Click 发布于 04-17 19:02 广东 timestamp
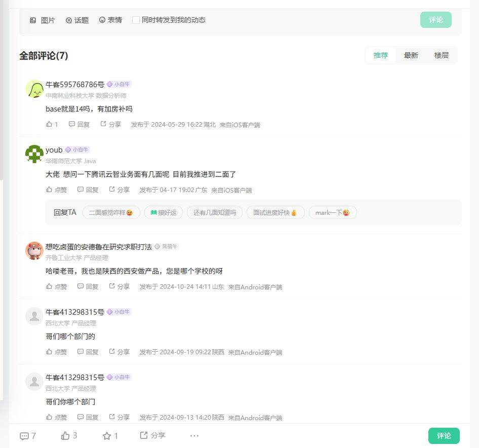479x448 pixels. (173, 190)
